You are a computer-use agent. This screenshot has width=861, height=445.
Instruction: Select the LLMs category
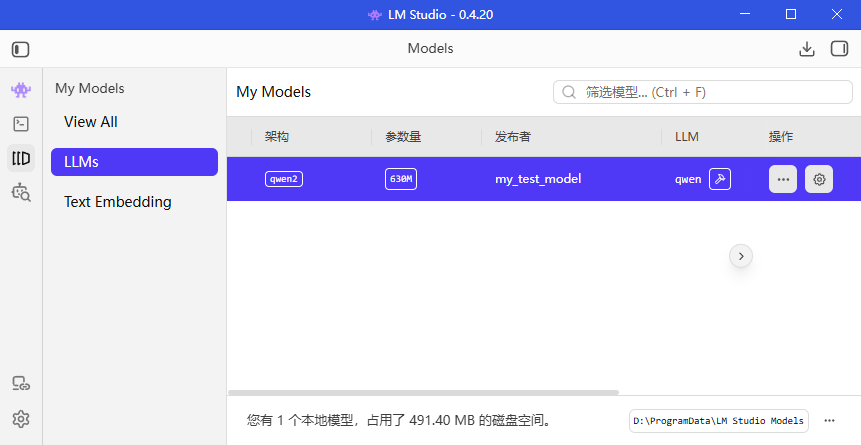click(x=135, y=162)
